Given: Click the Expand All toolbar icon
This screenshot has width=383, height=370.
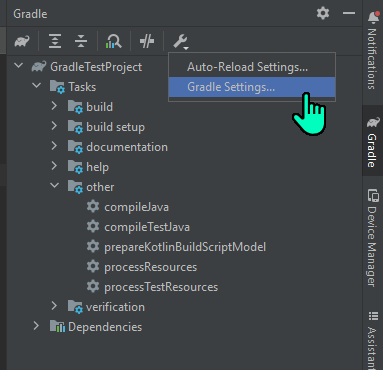Looking at the screenshot, I should (55, 41).
